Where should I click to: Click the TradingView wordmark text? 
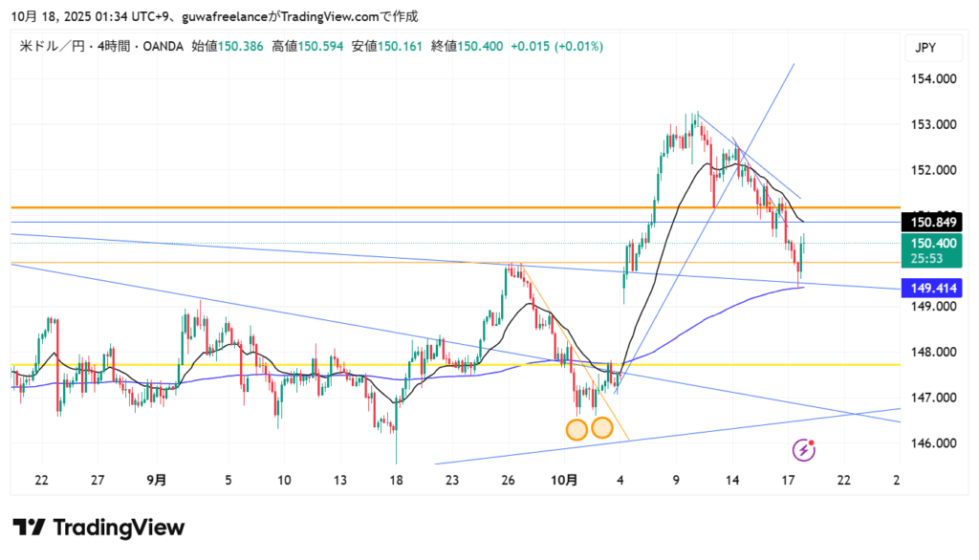(119, 528)
